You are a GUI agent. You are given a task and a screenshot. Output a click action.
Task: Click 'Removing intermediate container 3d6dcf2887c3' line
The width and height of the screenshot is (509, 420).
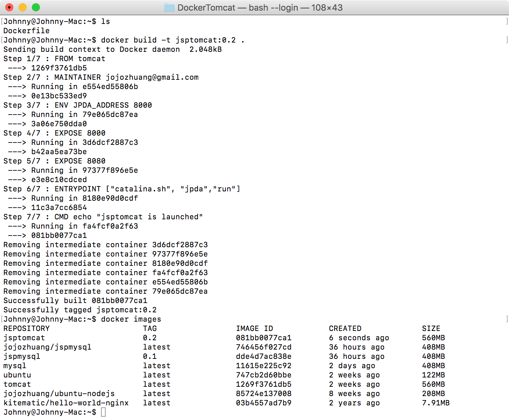[x=106, y=245]
